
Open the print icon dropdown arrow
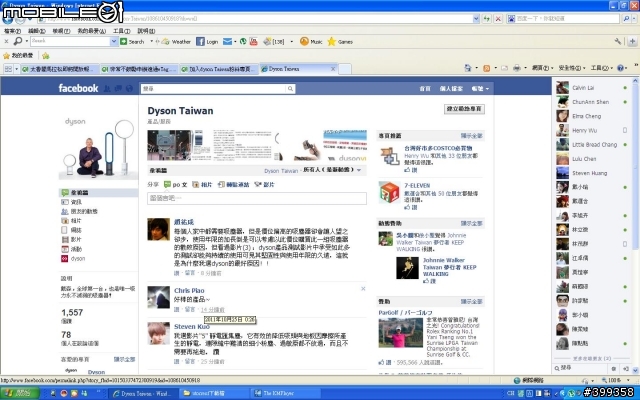click(525, 68)
